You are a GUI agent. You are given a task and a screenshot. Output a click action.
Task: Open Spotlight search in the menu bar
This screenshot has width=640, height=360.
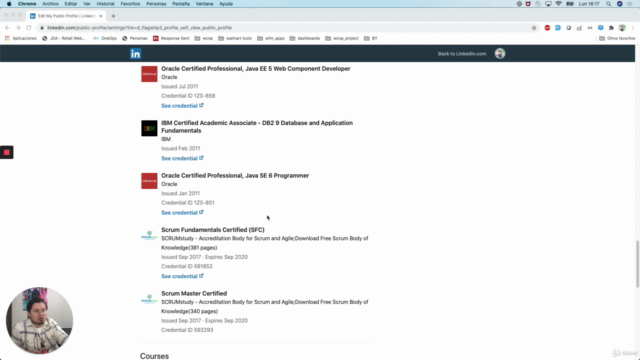(609, 4)
